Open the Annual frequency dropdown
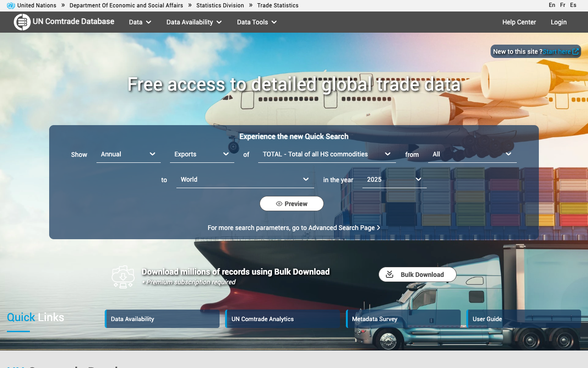The width and height of the screenshot is (588, 368). click(x=128, y=154)
